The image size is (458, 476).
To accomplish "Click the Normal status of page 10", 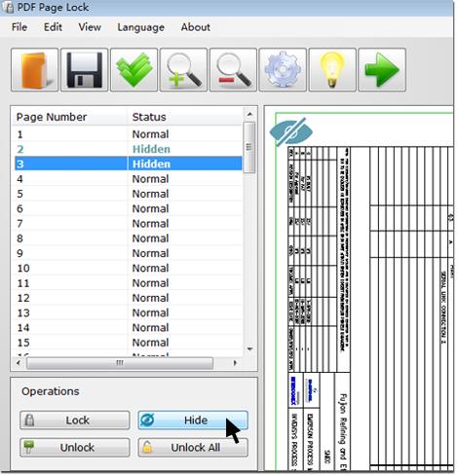I will [x=150, y=268].
